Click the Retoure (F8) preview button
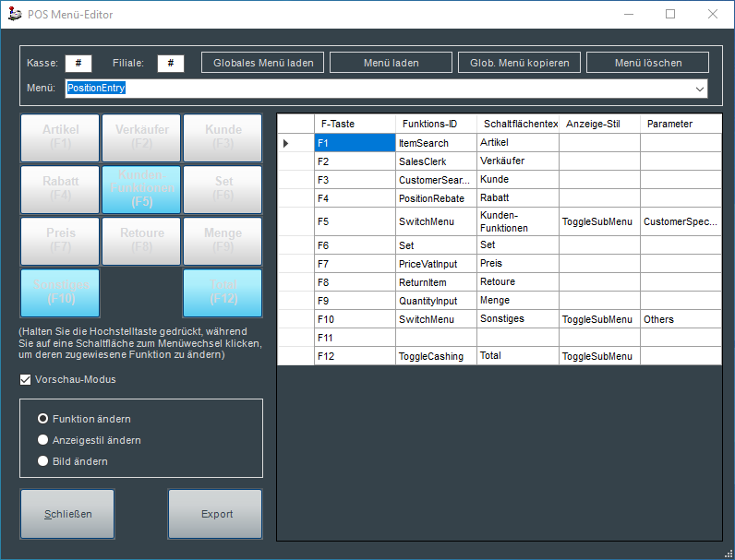The height and width of the screenshot is (560, 735). click(141, 241)
